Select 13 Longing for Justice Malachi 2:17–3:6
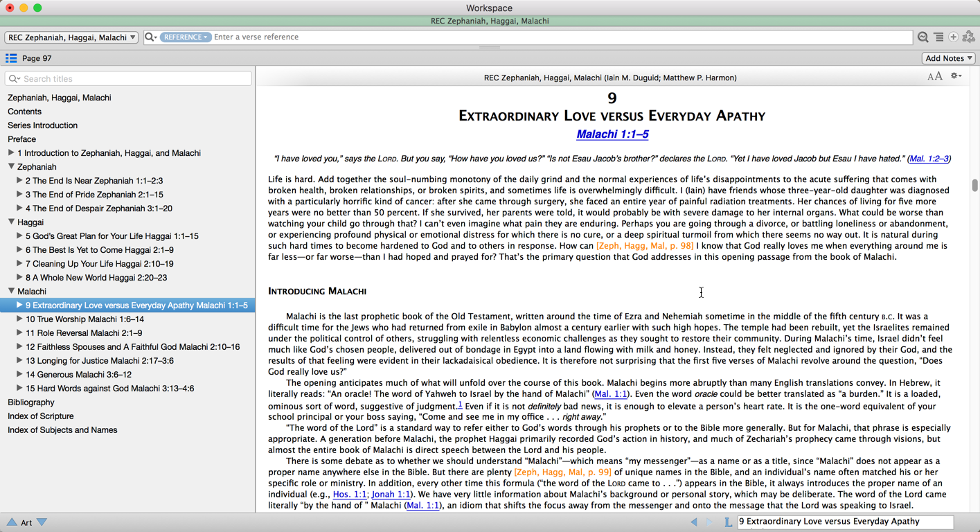Image resolution: width=980 pixels, height=532 pixels. click(100, 361)
